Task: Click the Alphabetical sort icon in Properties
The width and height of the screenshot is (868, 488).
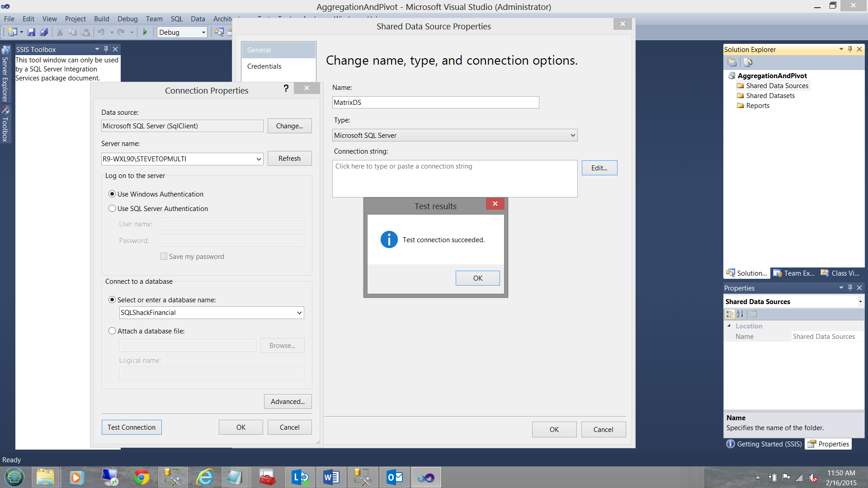Action: click(740, 314)
